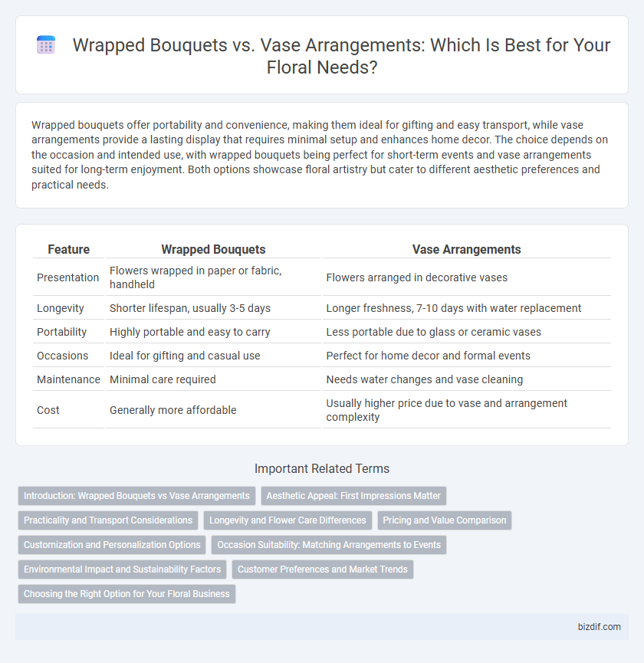Click the Important Related Terms heading
The width and height of the screenshot is (644, 663).
pos(322,468)
